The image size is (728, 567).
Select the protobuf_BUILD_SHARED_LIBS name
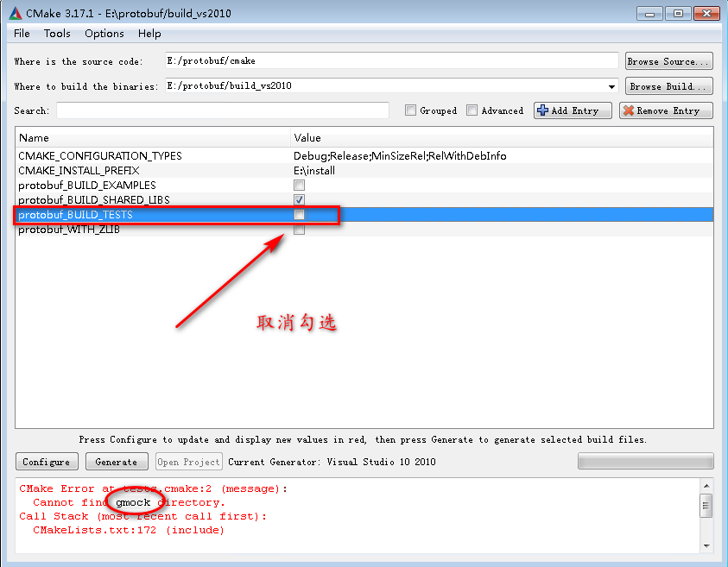(94, 200)
